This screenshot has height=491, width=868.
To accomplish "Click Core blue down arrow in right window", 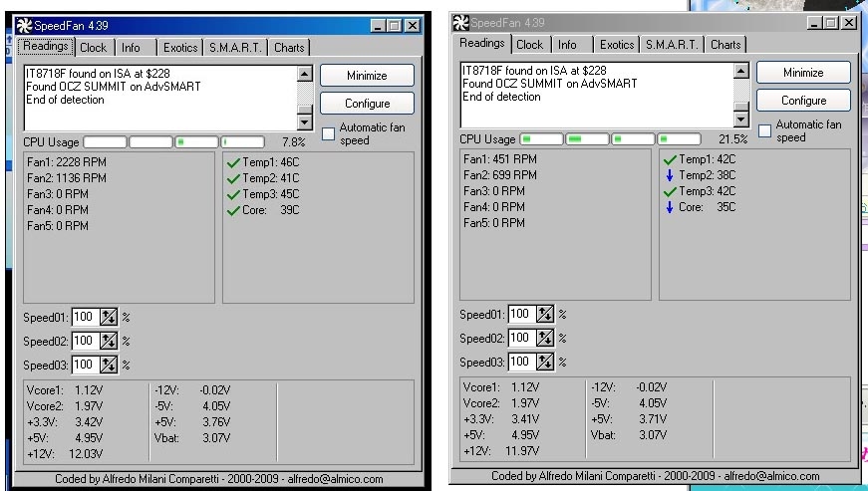I will [x=670, y=207].
